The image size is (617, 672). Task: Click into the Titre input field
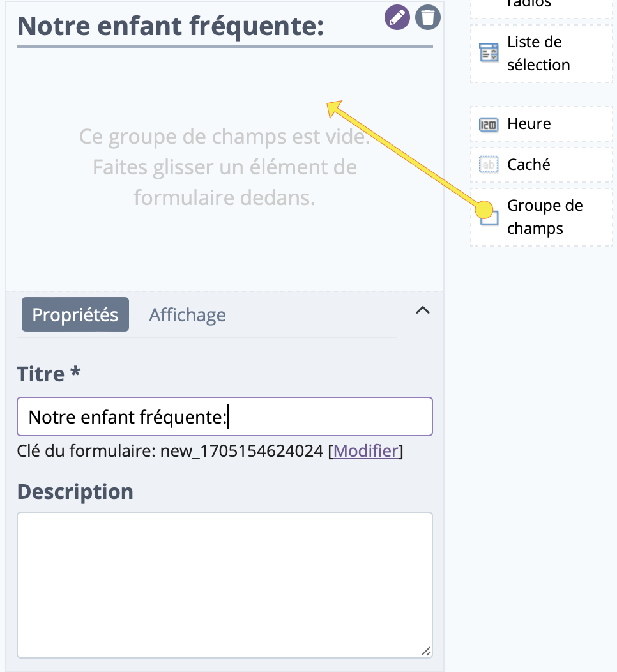(225, 416)
